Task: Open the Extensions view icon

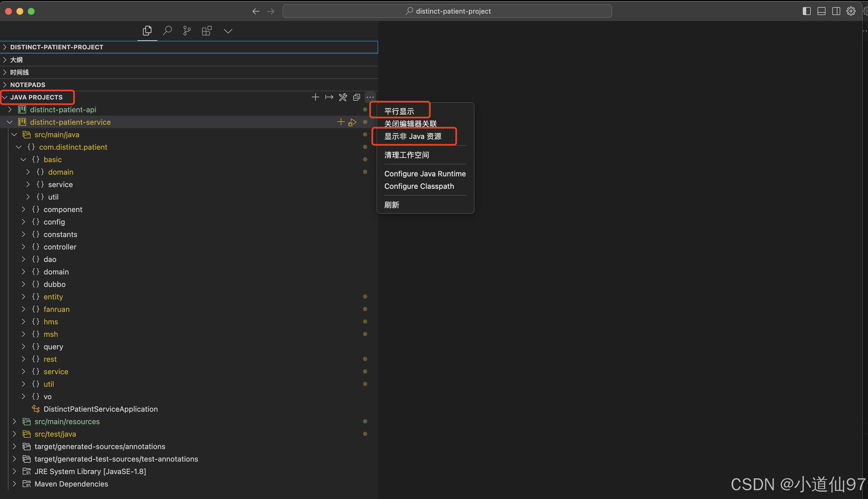Action: pyautogui.click(x=207, y=31)
